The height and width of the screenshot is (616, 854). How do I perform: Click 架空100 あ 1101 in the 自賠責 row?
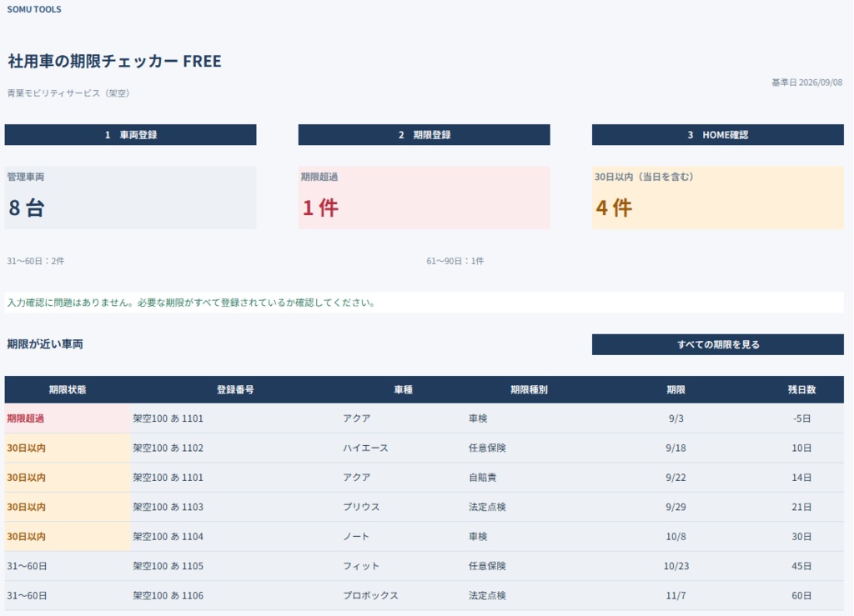pos(168,478)
